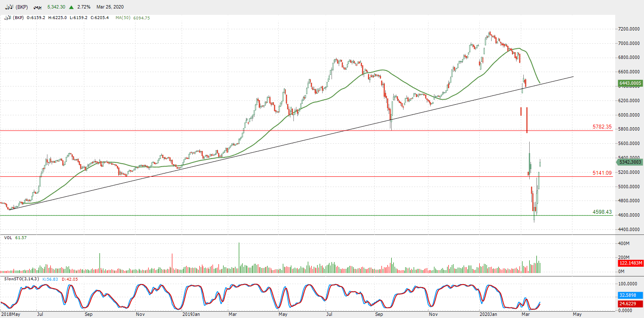This screenshot has width=644, height=318.
Task: Click the MA value 6094.75
Action: [141, 18]
